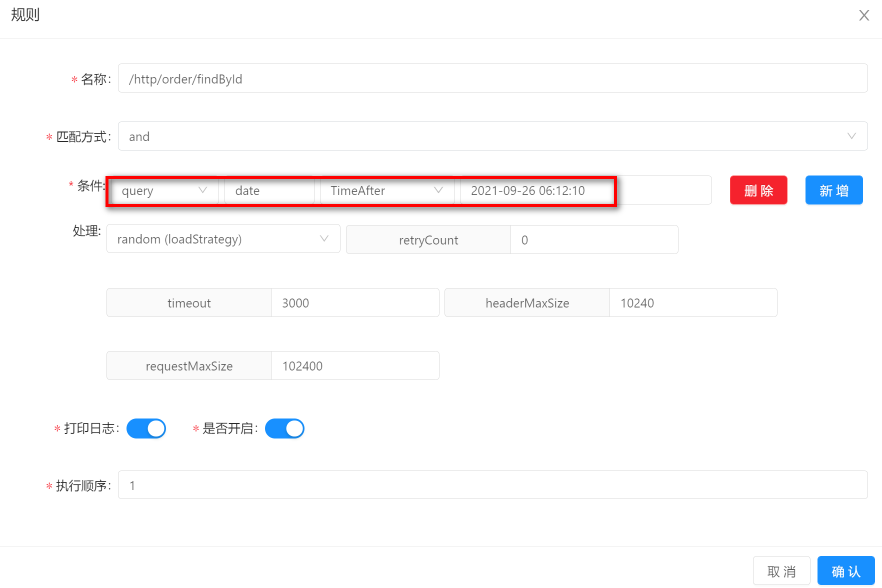
Task: Click the requestMaxSize value field
Action: [354, 366]
